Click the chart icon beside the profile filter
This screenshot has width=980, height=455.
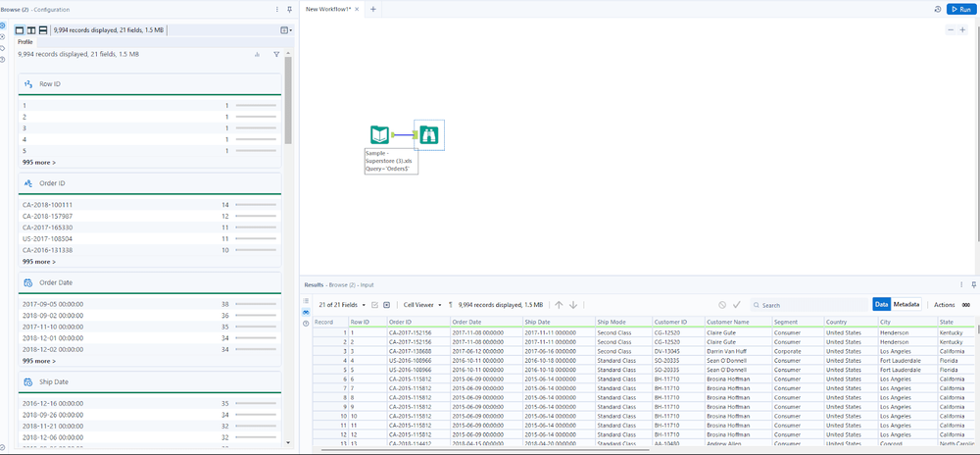258,55
